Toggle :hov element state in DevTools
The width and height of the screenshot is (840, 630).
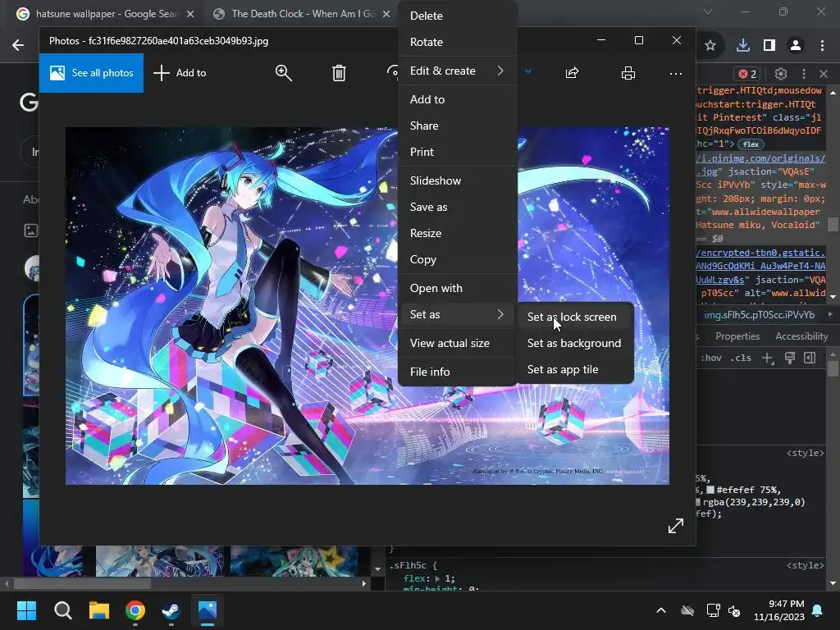coord(711,358)
